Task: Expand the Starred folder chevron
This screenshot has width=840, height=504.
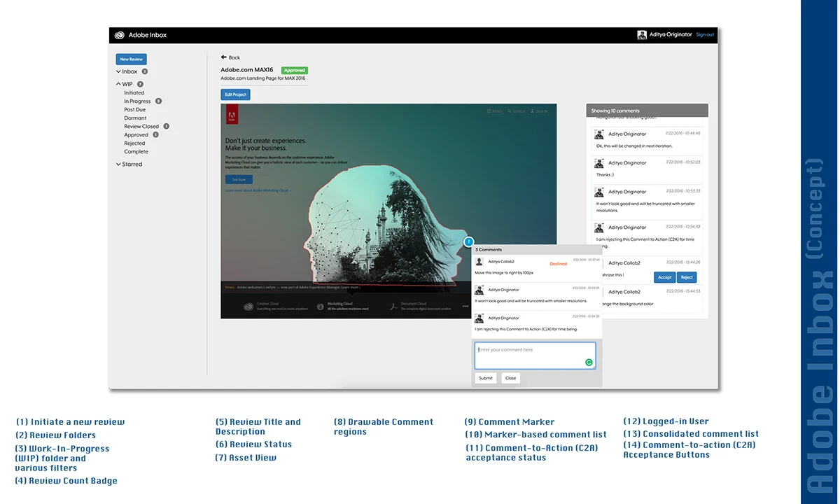Action: point(118,164)
